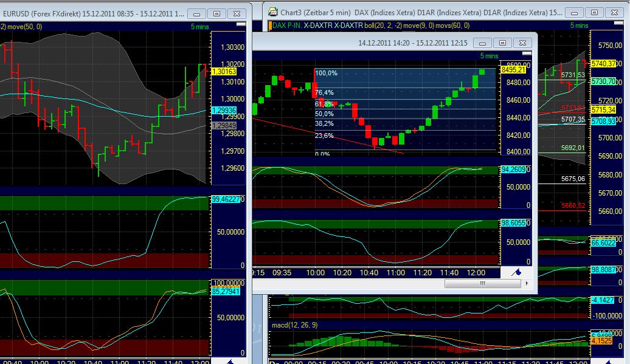The height and width of the screenshot is (364, 630).
Task: Click the blue pin icon beside the time axis in the floating chart
Action: pos(516,272)
